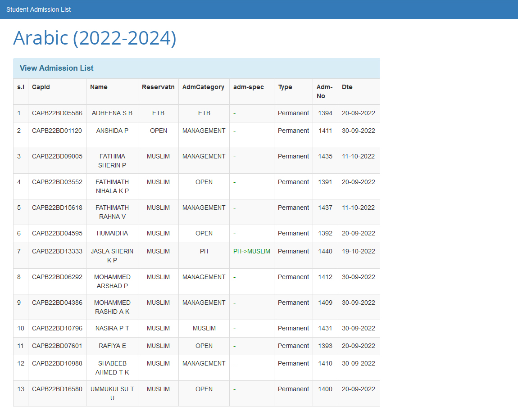The image size is (518, 420).
Task: Click the Dte column header
Action: coord(347,87)
